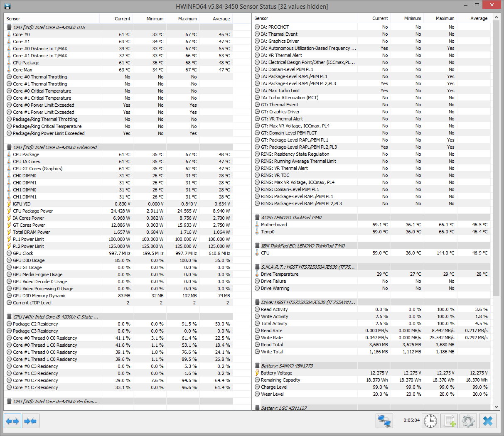Select Core #0 Thermal Throttling row
The height and width of the screenshot is (436, 504).
tap(118, 77)
